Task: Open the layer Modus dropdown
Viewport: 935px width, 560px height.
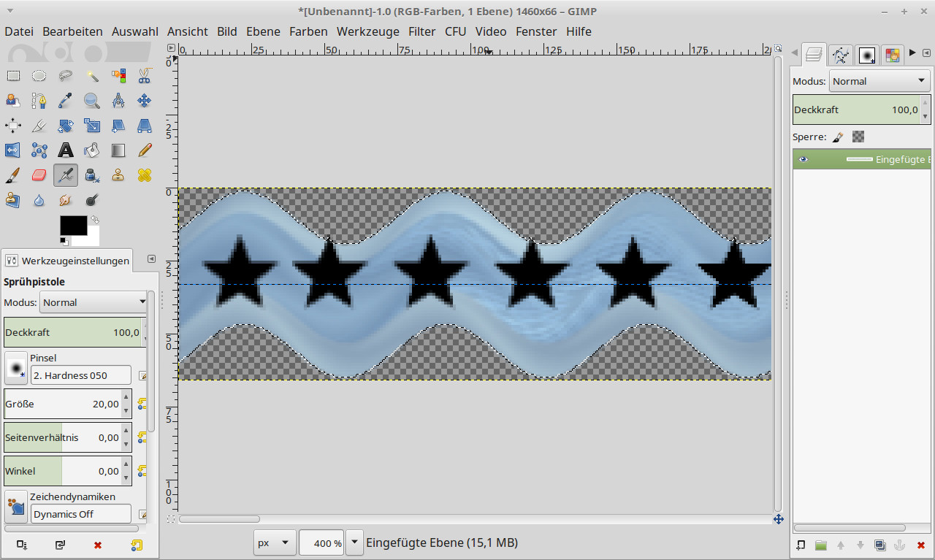Action: [879, 81]
